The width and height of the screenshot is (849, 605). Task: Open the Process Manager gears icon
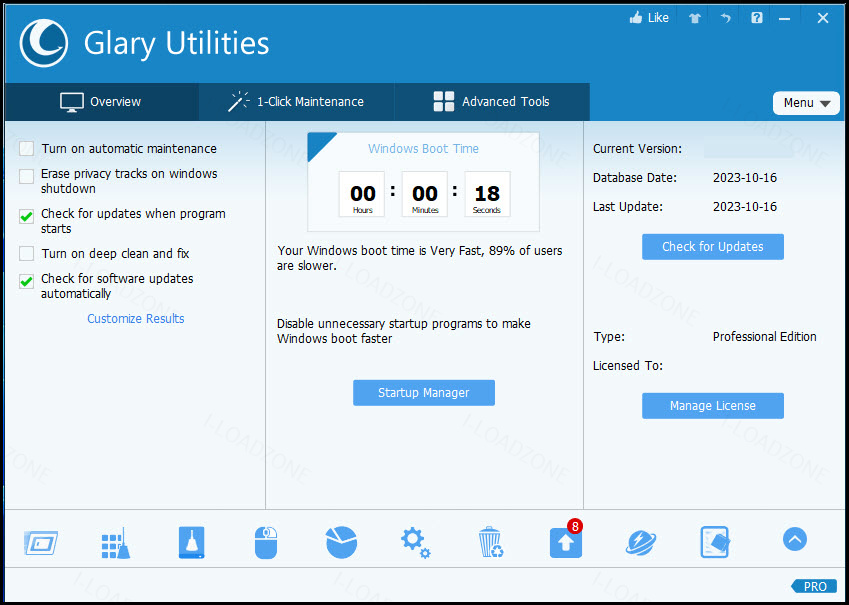click(415, 543)
